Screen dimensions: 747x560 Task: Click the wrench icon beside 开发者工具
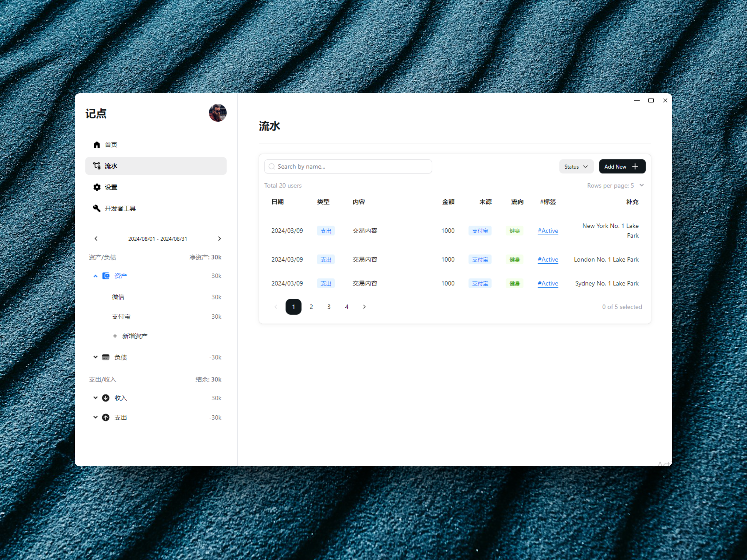point(97,208)
